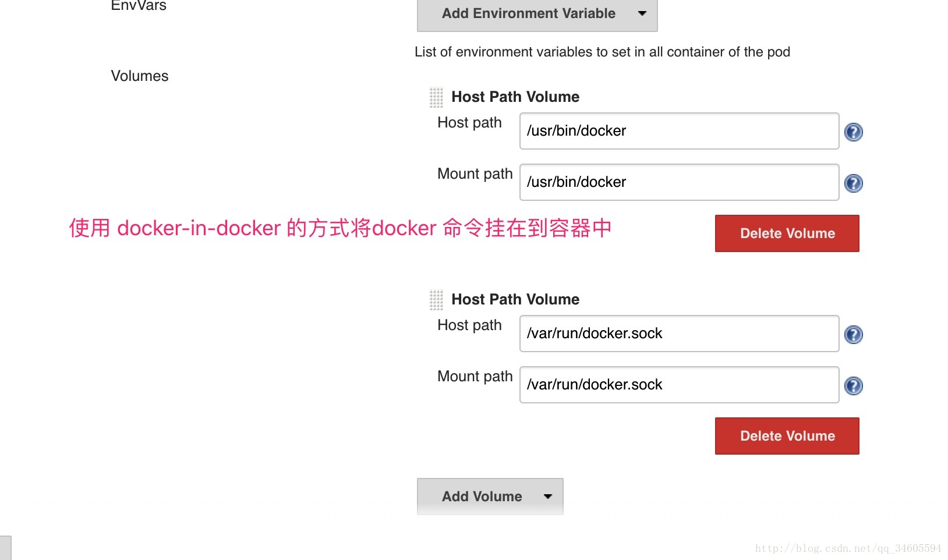Open help for /usr/bin/docker Mount path
Screen dimensions: 948x560
(853, 183)
